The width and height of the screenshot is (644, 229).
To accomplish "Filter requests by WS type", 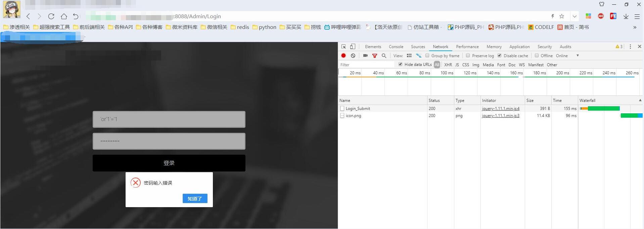I will coord(522,65).
